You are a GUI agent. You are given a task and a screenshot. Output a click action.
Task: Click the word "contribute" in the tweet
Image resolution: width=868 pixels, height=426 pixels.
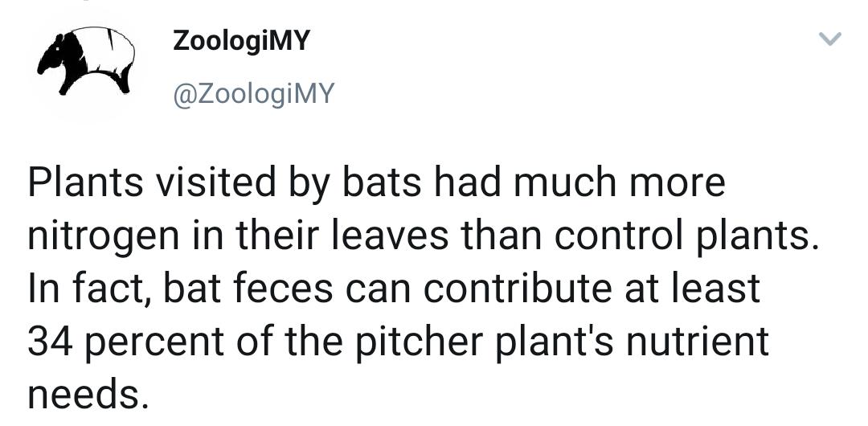(518, 289)
